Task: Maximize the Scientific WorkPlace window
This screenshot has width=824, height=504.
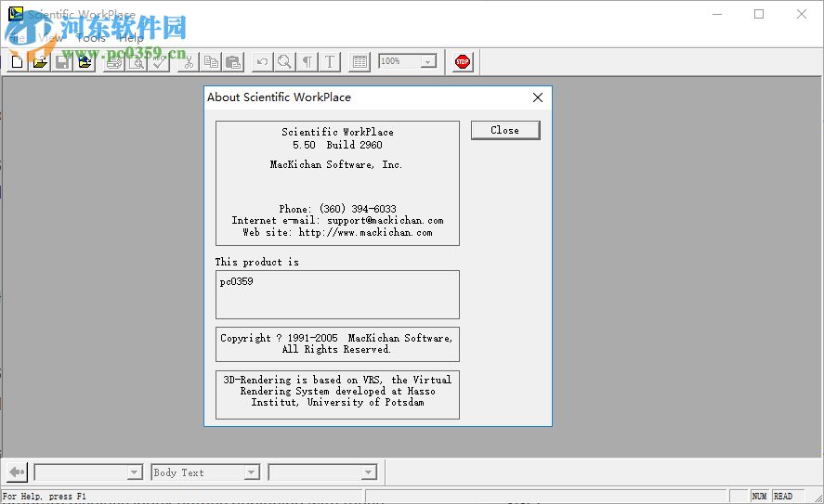Action: pyautogui.click(x=759, y=14)
